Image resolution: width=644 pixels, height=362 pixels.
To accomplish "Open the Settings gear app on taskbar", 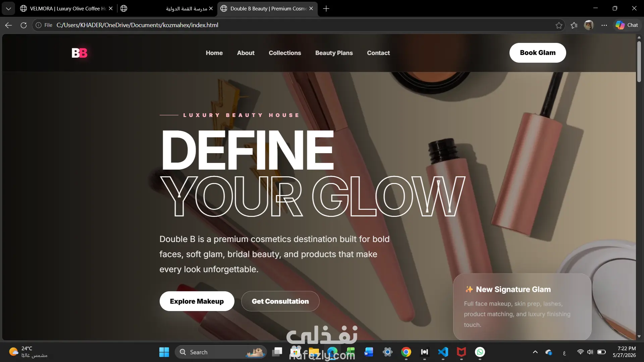I will click(x=387, y=352).
